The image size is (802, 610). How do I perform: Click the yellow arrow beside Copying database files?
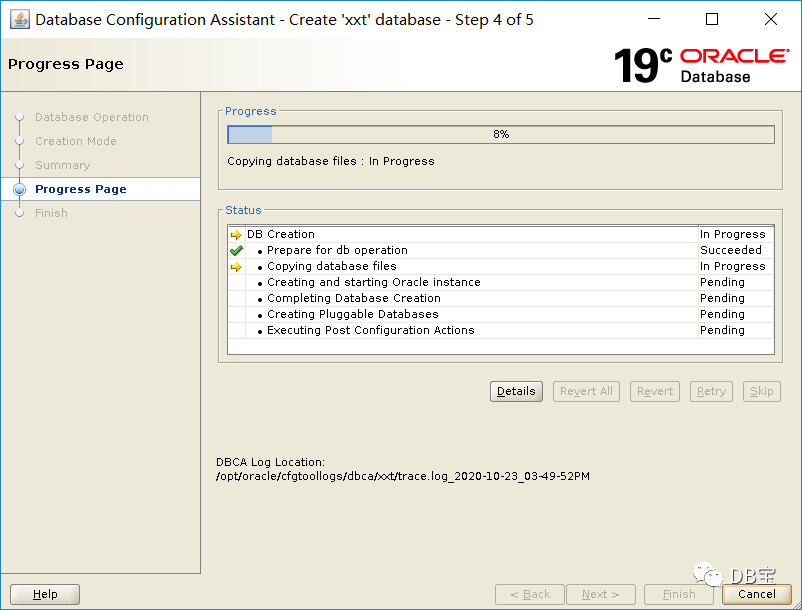click(x=236, y=267)
